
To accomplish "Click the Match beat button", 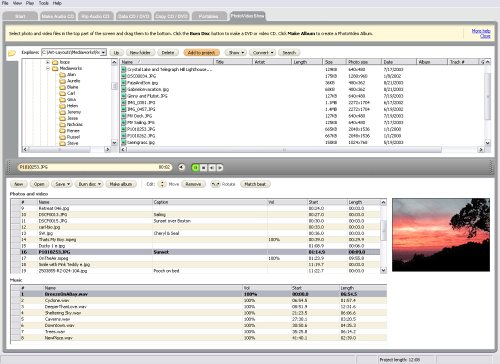I will (x=255, y=184).
